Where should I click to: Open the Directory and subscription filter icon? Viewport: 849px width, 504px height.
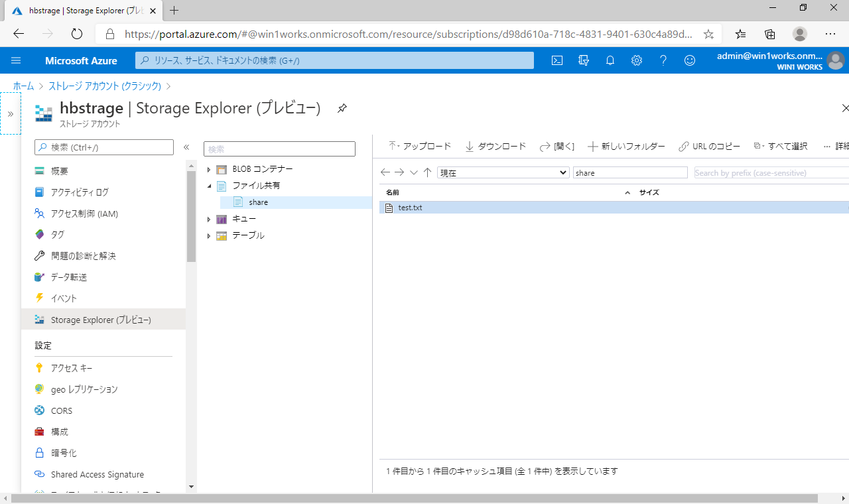pos(584,60)
